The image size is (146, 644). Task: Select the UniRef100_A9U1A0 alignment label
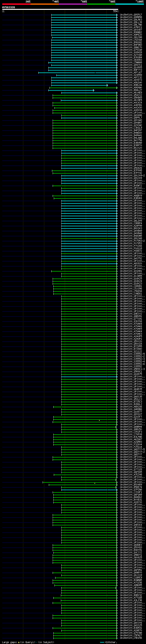pyautogui.click(x=131, y=82)
